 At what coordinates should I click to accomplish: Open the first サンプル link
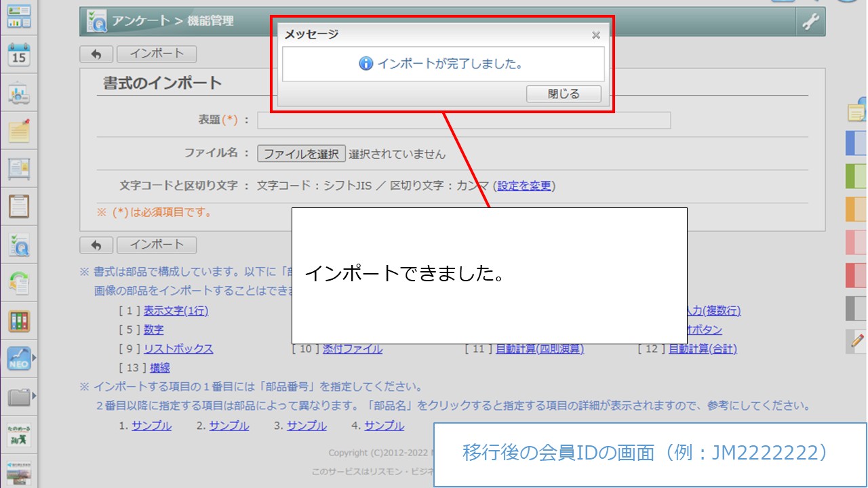(151, 426)
